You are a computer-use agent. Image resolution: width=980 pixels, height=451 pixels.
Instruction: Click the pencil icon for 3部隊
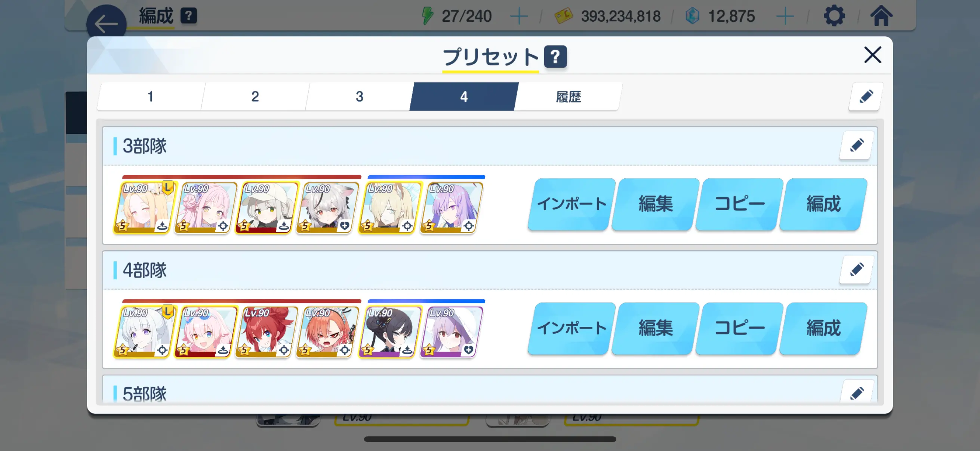(x=856, y=145)
